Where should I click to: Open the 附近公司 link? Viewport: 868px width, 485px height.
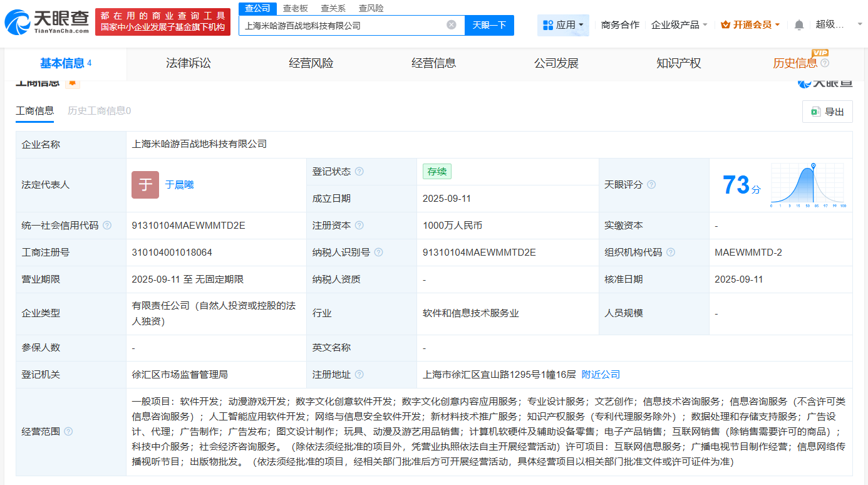point(601,374)
